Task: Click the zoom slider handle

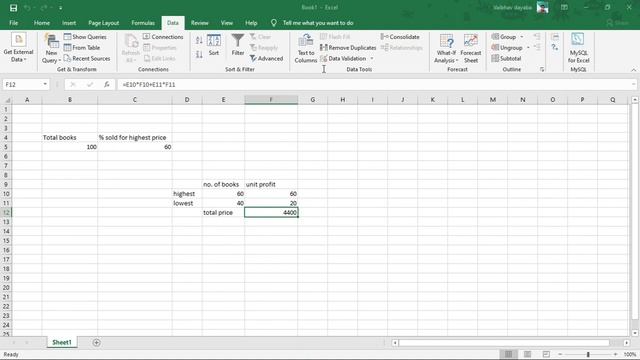Action: click(588, 354)
